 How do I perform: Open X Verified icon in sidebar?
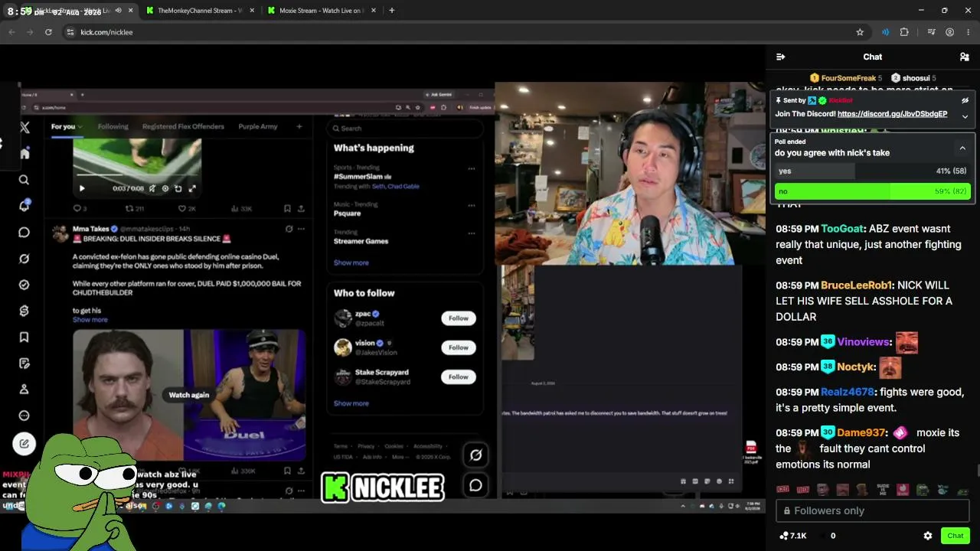click(x=24, y=285)
